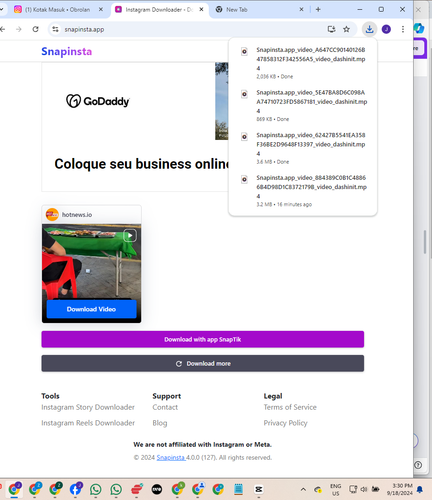Open CapCut from the taskbar
The height and width of the screenshot is (500, 432).
(x=259, y=489)
